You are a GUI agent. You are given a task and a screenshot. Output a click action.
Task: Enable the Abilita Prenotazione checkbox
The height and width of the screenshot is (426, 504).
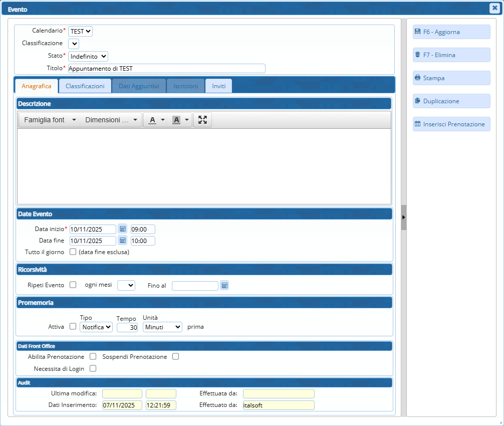[x=93, y=356]
